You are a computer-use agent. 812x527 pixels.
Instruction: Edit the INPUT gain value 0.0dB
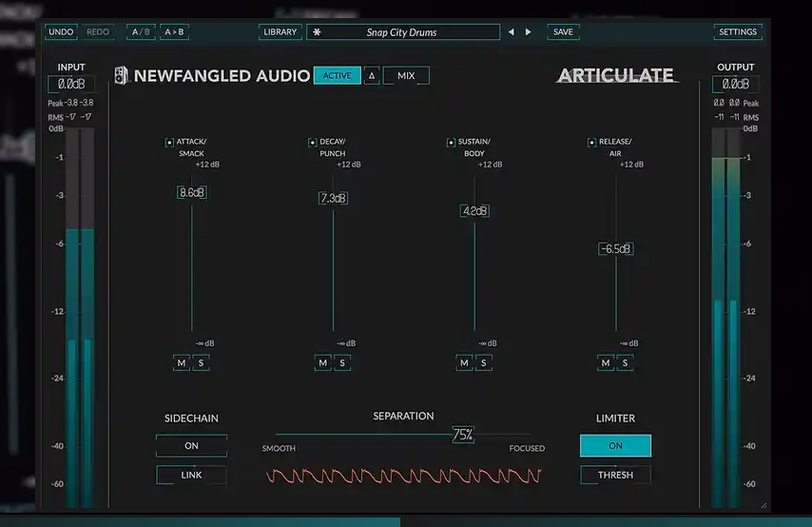(x=71, y=84)
